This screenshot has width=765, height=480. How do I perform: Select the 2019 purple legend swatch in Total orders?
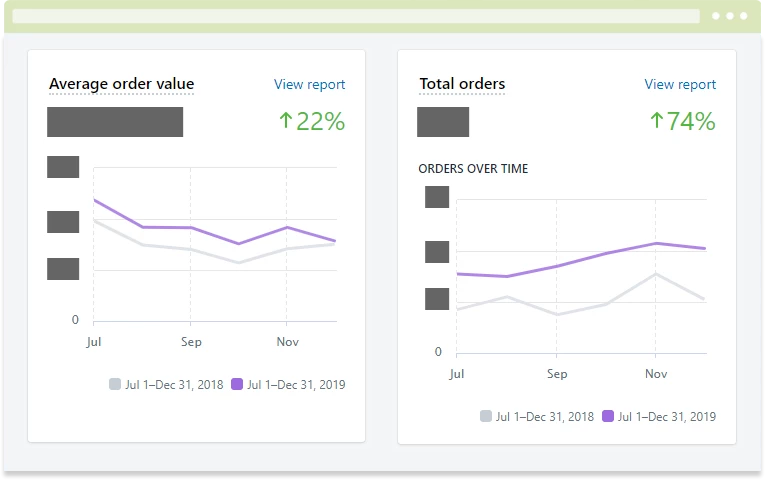pos(607,416)
